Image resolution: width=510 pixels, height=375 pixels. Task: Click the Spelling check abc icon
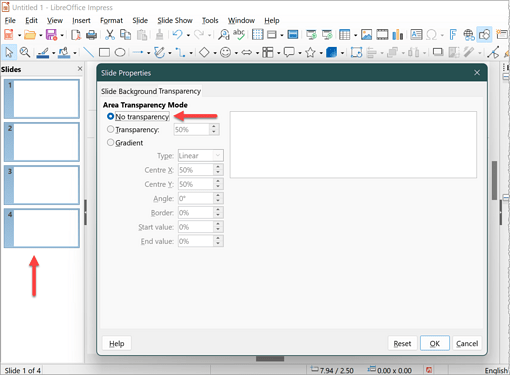(x=239, y=35)
